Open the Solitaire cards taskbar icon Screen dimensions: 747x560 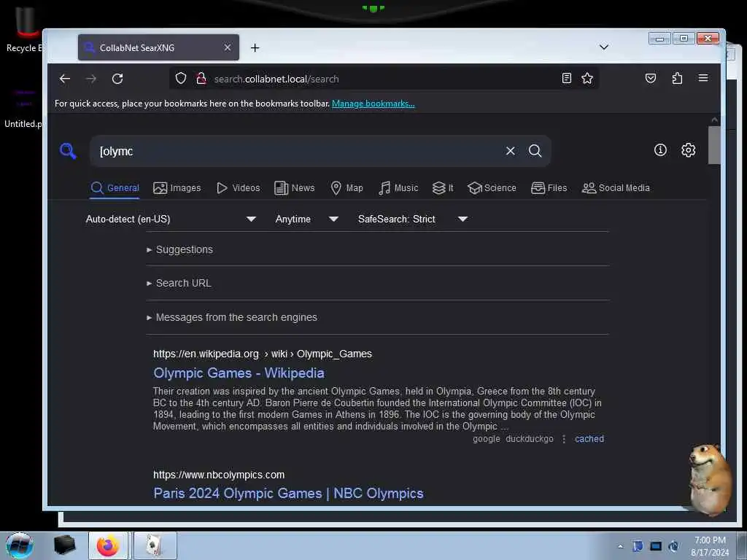click(155, 545)
